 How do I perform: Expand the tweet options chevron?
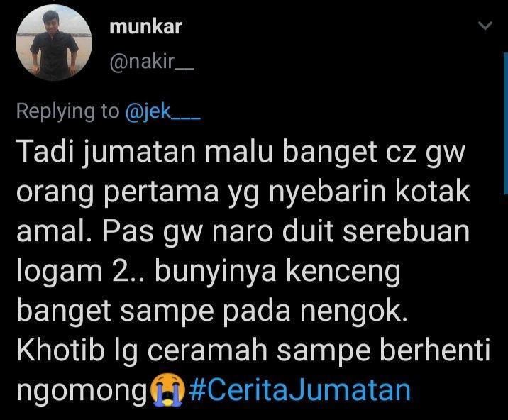pos(485,26)
